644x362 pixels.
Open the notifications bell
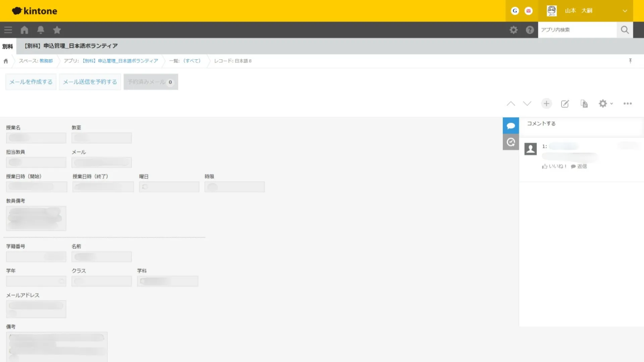click(41, 30)
